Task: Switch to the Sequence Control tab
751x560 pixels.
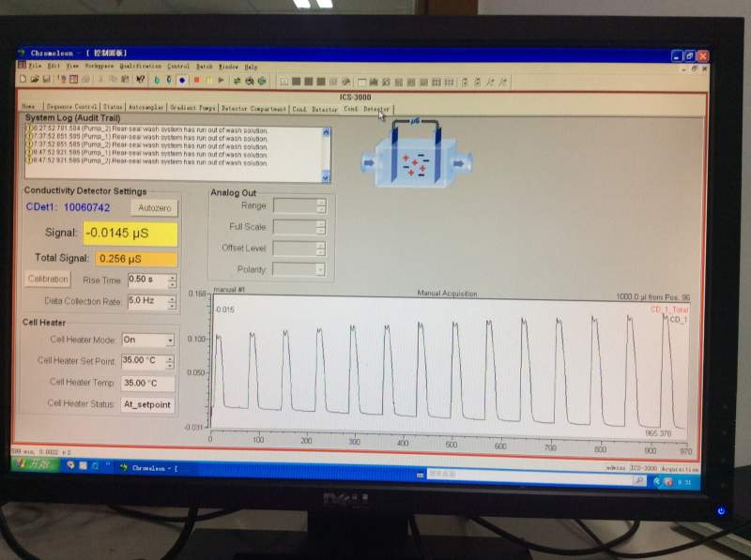Action: (72, 106)
